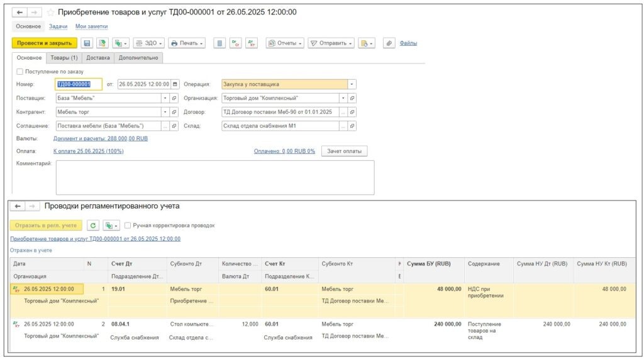Open the Файлы link
This screenshot has height=359, width=644.
pyautogui.click(x=408, y=43)
